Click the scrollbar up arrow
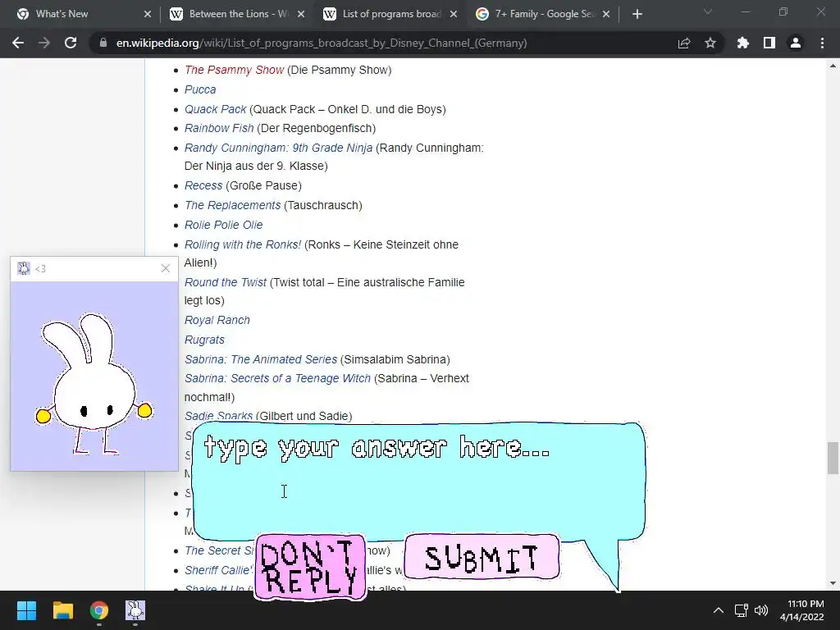Image resolution: width=840 pixels, height=630 pixels. coord(833,66)
